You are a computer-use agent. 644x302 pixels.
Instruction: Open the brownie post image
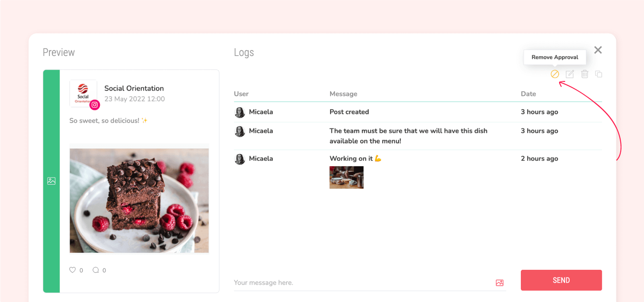(139, 201)
